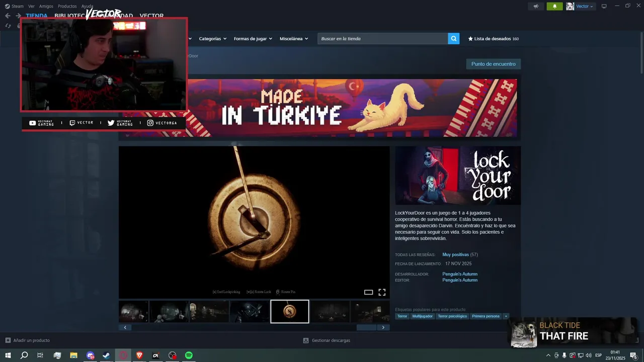The width and height of the screenshot is (644, 362).
Task: Click the thumbnail strip scrollbar handle
Action: pos(366,327)
